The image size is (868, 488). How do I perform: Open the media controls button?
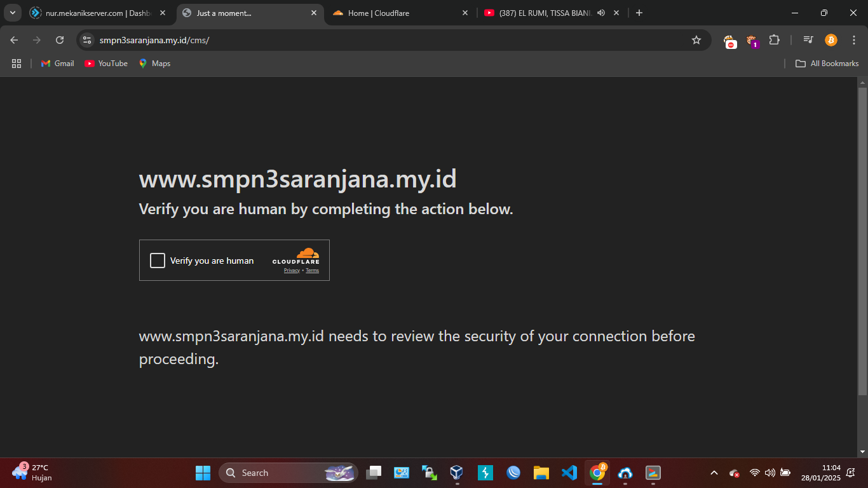pos(808,40)
